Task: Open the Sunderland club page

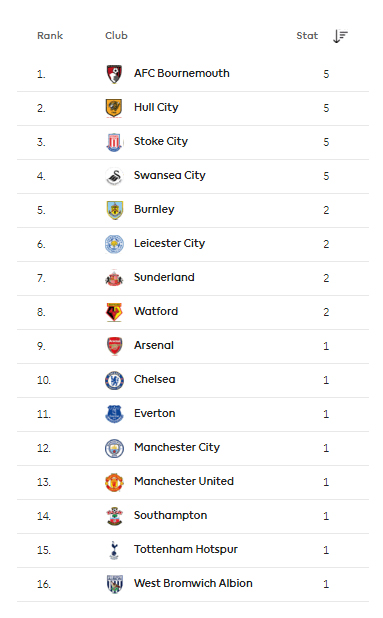Action: [164, 277]
